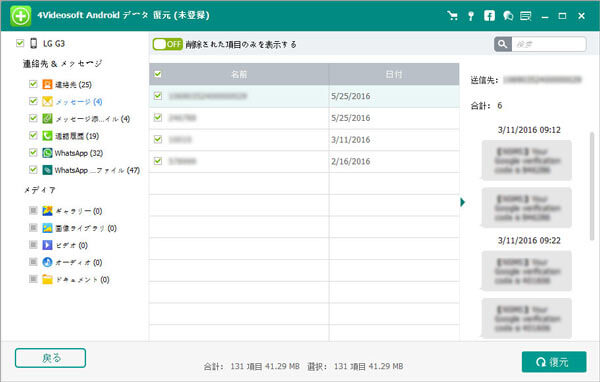Uncheck WhatsApp attachments (47) checkbox
This screenshot has width=600, height=382.
pyautogui.click(x=33, y=169)
